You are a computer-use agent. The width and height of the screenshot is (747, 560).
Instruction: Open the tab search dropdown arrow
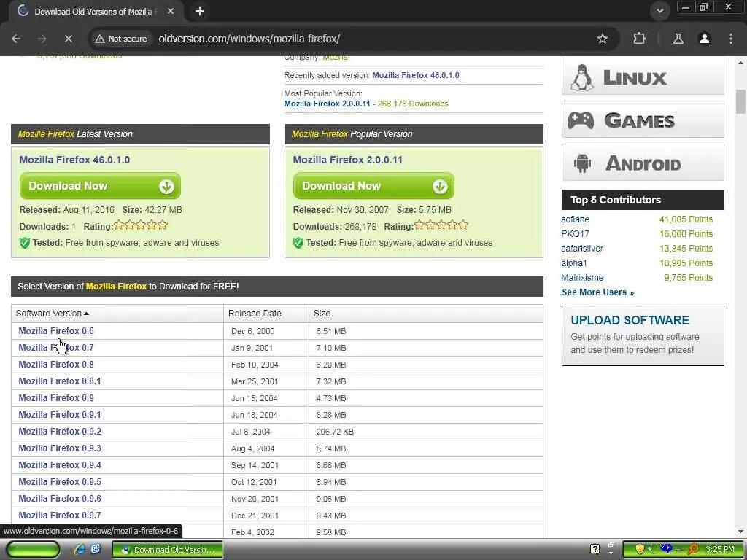click(659, 11)
